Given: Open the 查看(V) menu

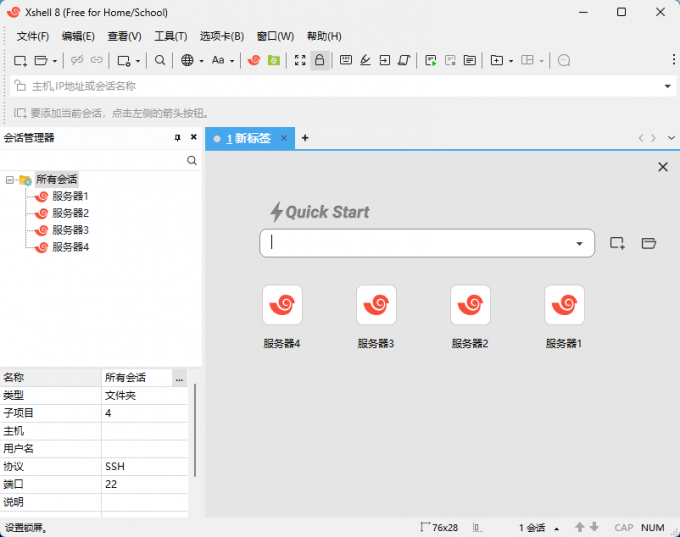Looking at the screenshot, I should [124, 36].
